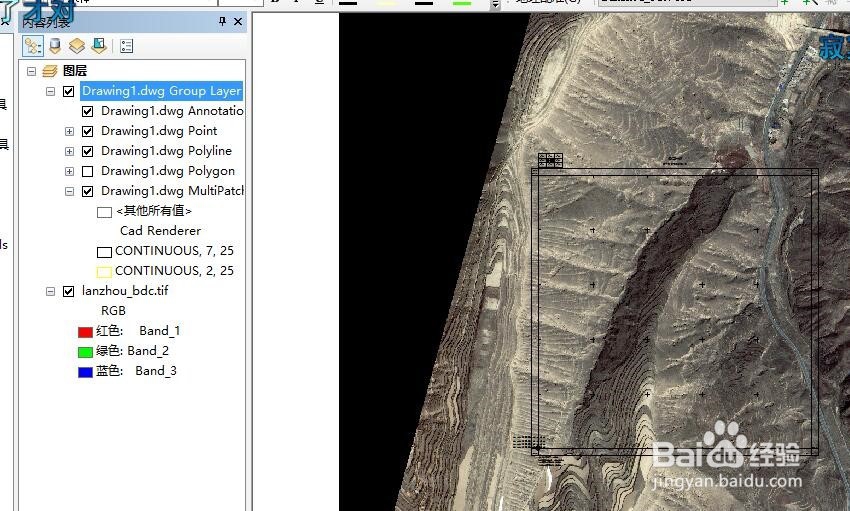Select List By Drawing Order icon
The image size is (850, 511).
pos(33,46)
